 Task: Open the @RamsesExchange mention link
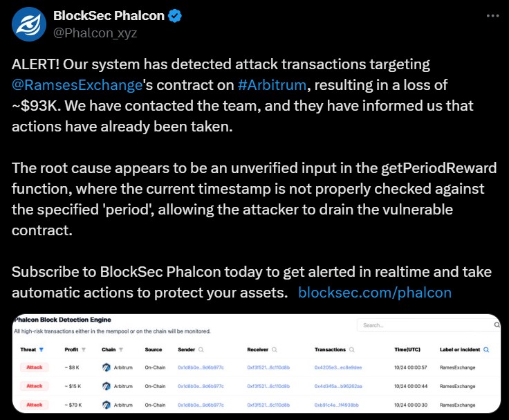(77, 85)
